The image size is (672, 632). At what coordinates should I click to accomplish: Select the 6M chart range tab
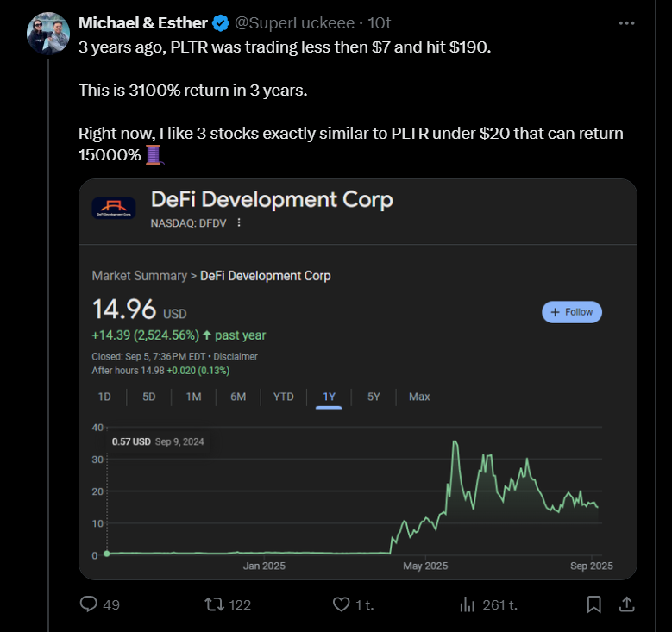click(x=238, y=397)
